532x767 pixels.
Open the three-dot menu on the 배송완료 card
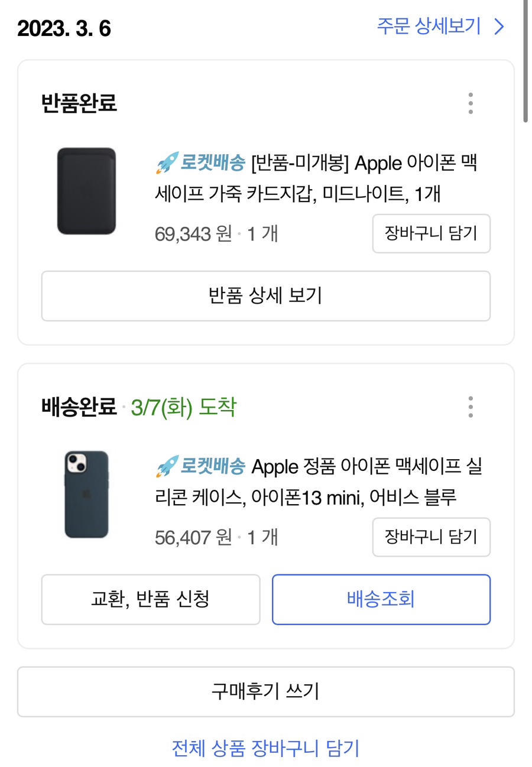pos(471,407)
